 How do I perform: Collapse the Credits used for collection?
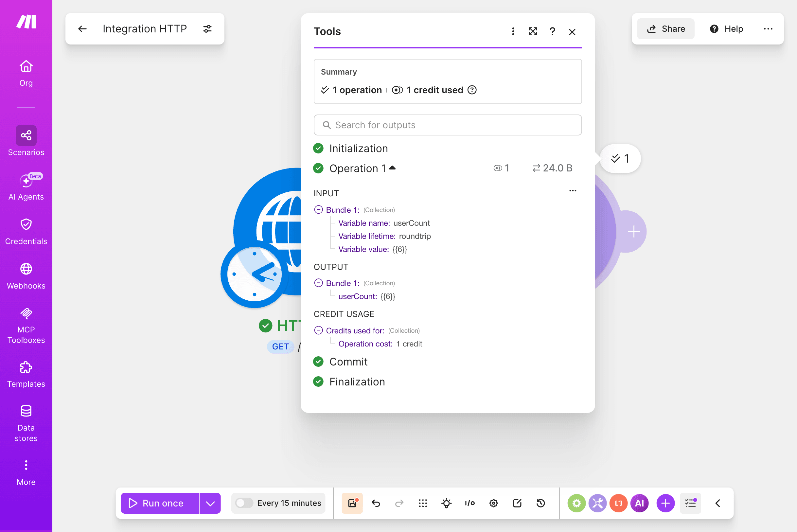click(x=318, y=330)
